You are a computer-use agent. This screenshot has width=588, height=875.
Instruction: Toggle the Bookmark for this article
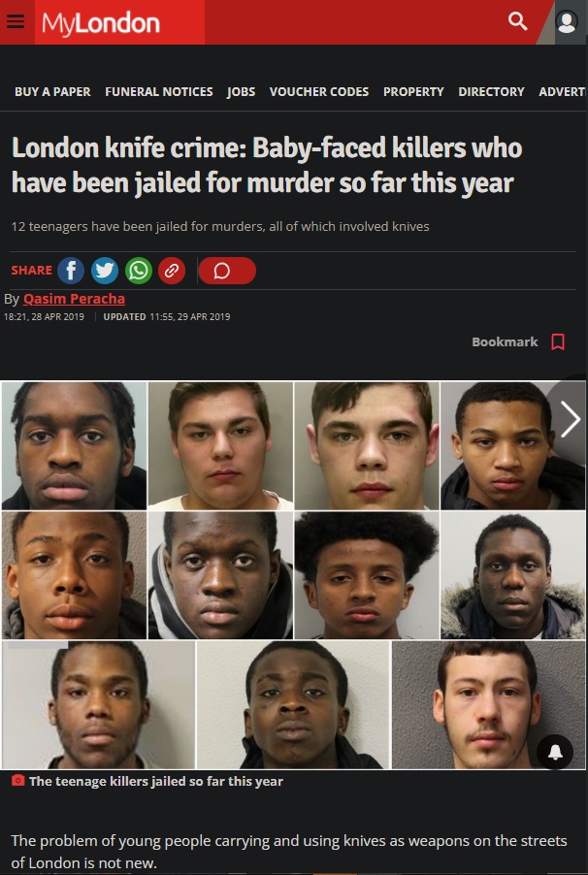click(518, 341)
